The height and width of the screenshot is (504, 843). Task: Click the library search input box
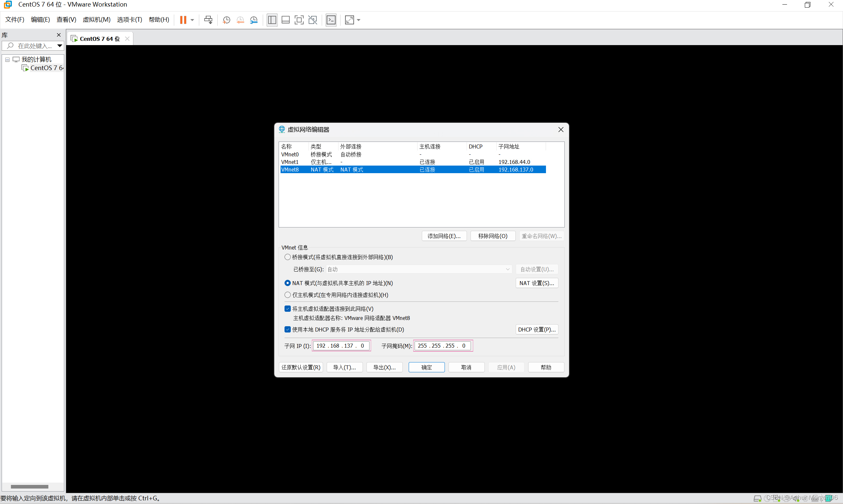[x=33, y=45]
